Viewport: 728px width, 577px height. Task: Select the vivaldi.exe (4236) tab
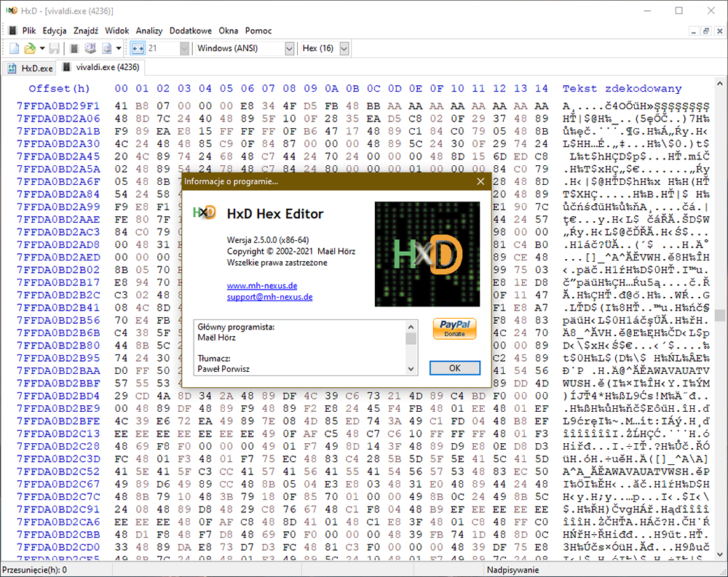[100, 68]
